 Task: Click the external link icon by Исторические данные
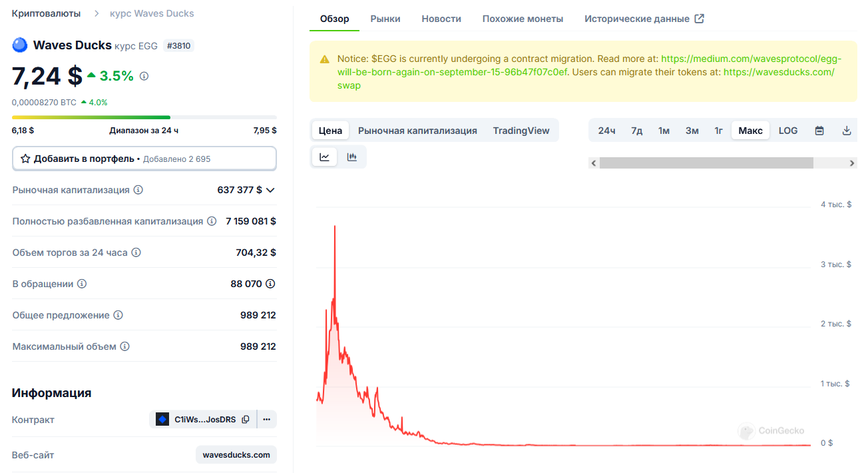coord(699,19)
